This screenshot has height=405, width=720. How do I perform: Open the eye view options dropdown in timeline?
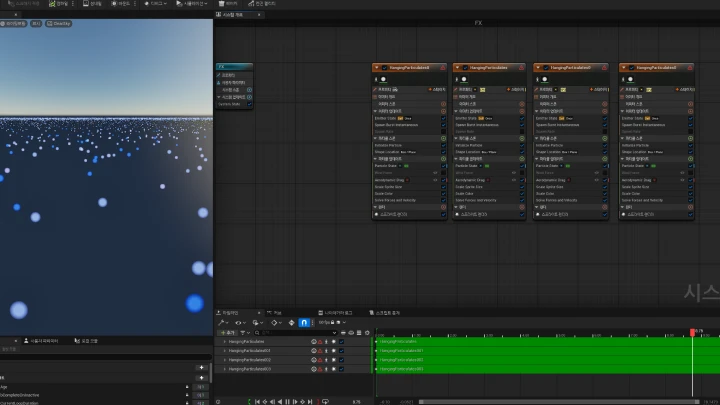(240, 323)
